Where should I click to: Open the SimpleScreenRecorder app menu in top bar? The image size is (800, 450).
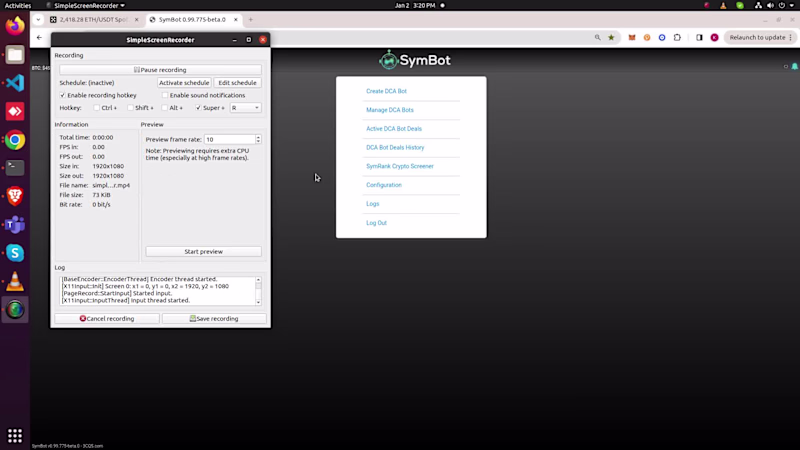(86, 6)
